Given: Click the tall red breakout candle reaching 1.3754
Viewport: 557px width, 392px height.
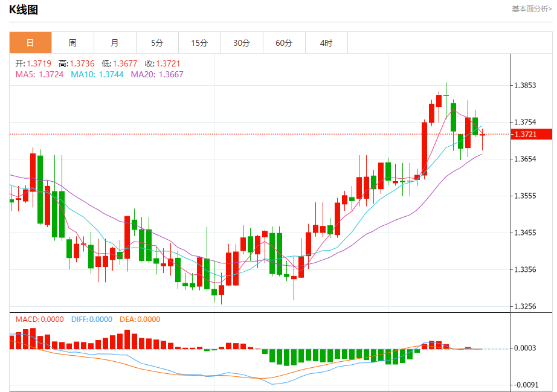Looking at the screenshot, I should pyautogui.click(x=425, y=149).
